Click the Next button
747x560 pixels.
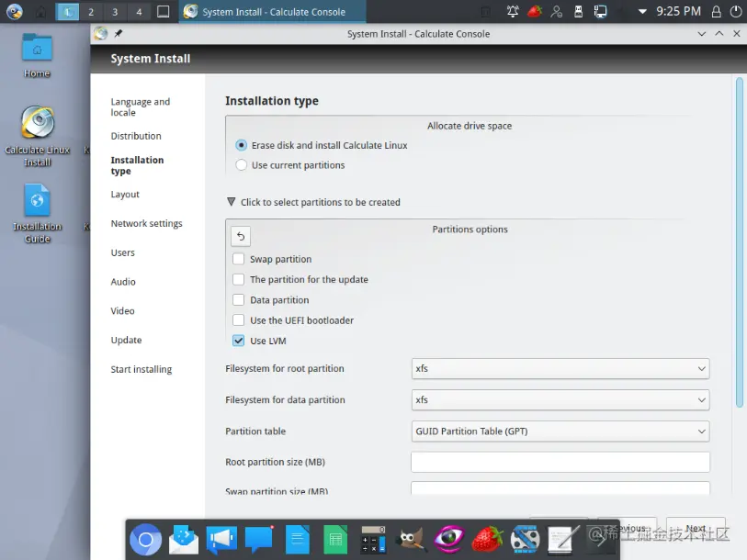pos(696,529)
